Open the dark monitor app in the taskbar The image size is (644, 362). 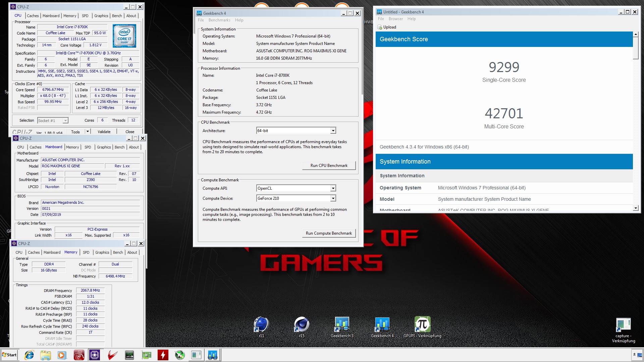(129, 355)
